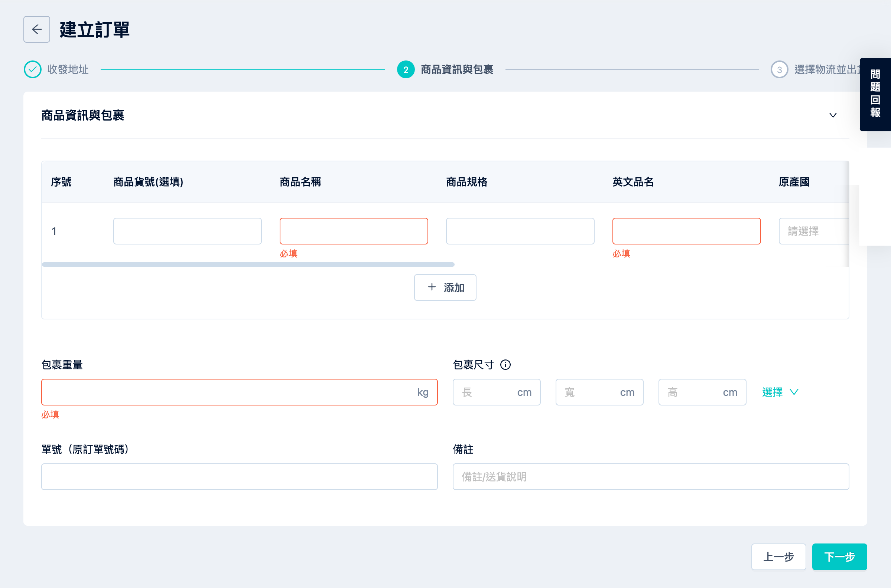The image size is (891, 588).
Task: Click the 上一步 button
Action: tap(778, 556)
